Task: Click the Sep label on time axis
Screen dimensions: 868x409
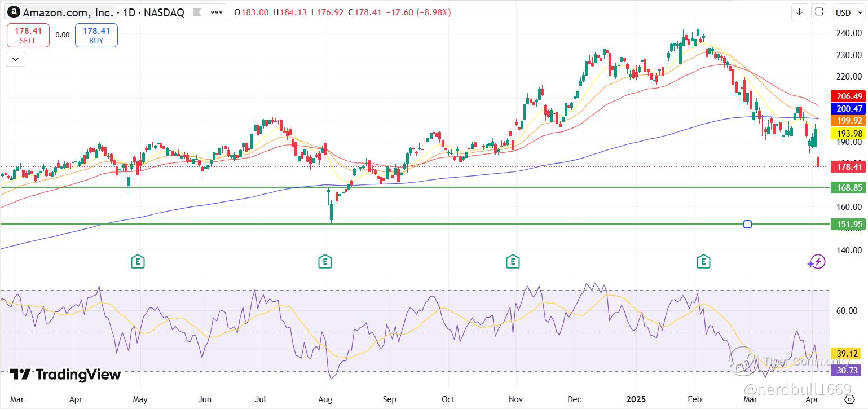Action: click(390, 399)
